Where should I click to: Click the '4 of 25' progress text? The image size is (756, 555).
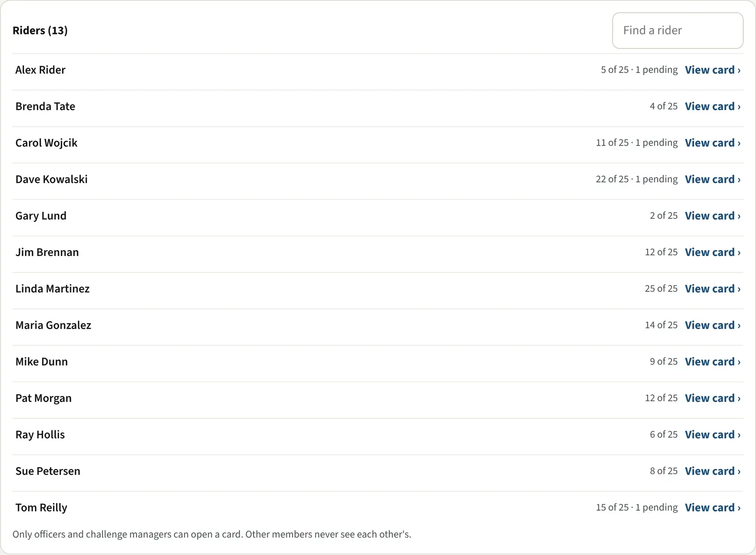pos(664,106)
